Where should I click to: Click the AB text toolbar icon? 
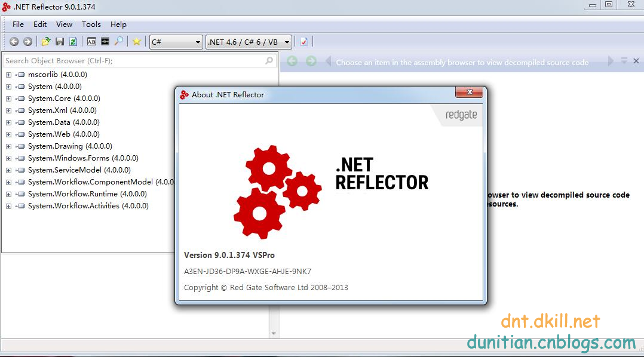[91, 42]
